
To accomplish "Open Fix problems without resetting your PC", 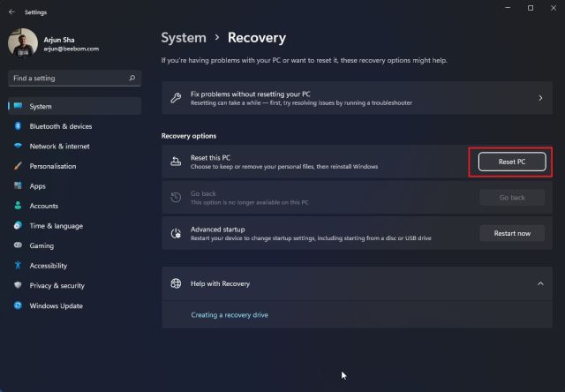I will (x=357, y=98).
